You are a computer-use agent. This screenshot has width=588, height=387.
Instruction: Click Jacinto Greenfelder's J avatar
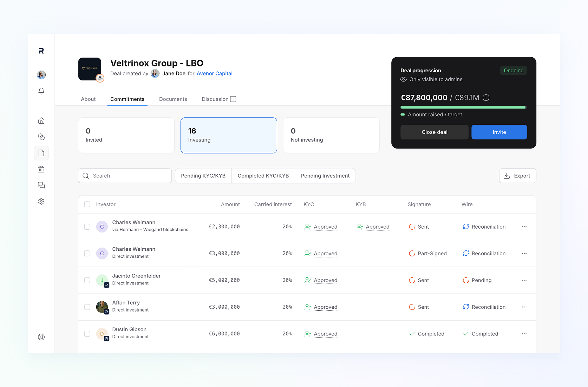pyautogui.click(x=102, y=280)
